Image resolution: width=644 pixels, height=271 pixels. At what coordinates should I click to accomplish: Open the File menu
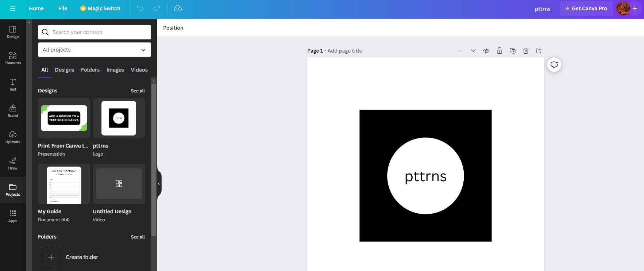coord(63,8)
